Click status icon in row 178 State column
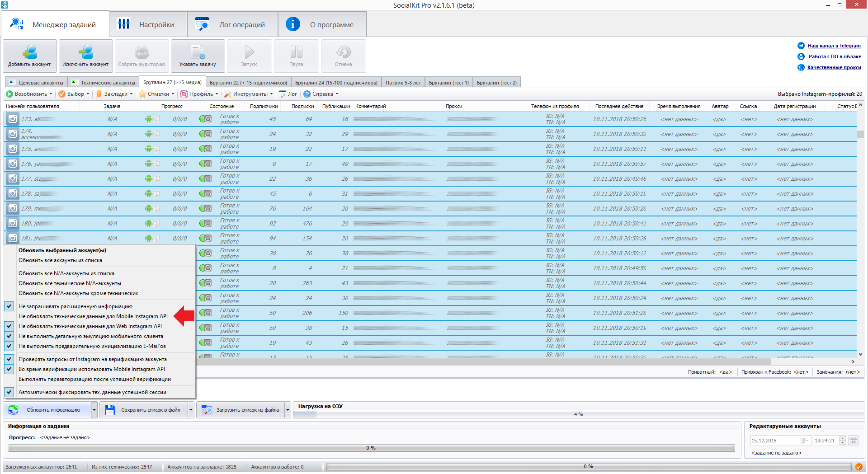The image size is (868, 474). [205, 194]
